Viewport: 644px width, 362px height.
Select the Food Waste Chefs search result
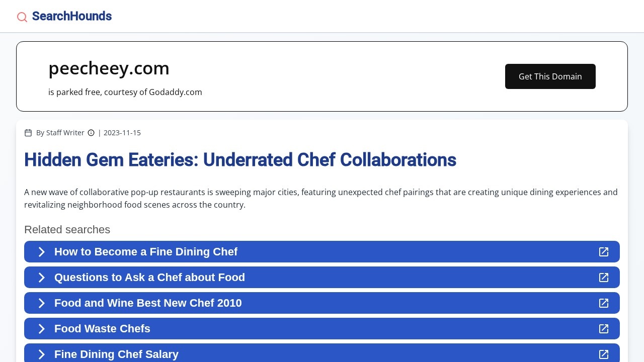(x=102, y=329)
